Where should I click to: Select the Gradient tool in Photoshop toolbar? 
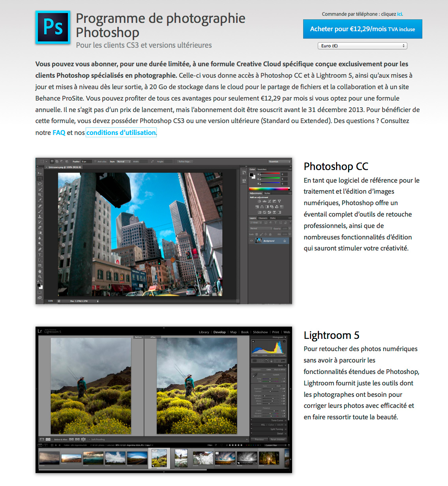40,233
